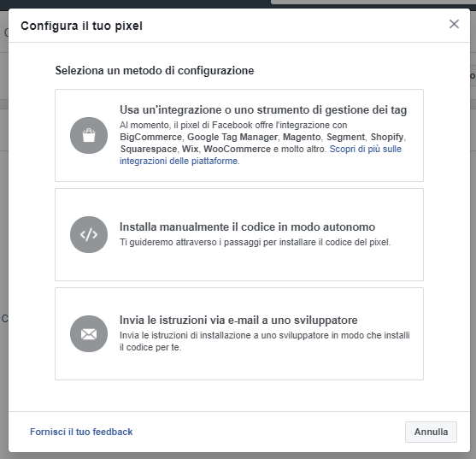Click the WooCommerce platform name
This screenshot has height=459, width=476.
(x=237, y=149)
